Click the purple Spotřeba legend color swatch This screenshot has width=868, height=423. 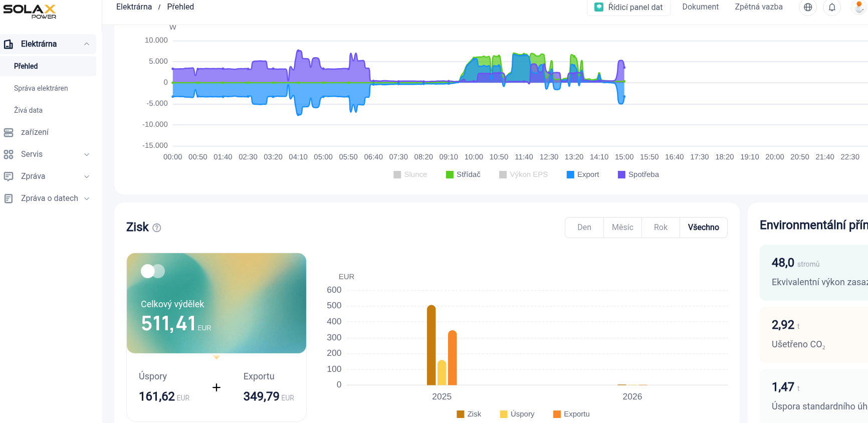click(x=621, y=174)
